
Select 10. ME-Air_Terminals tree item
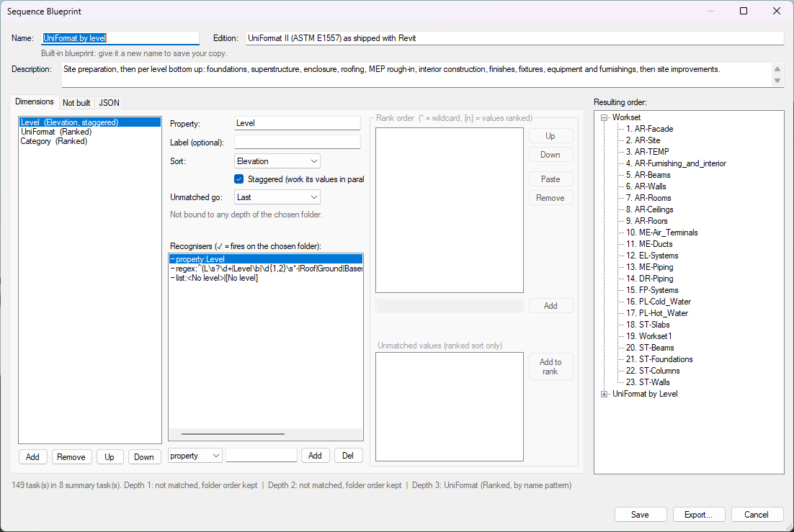662,233
